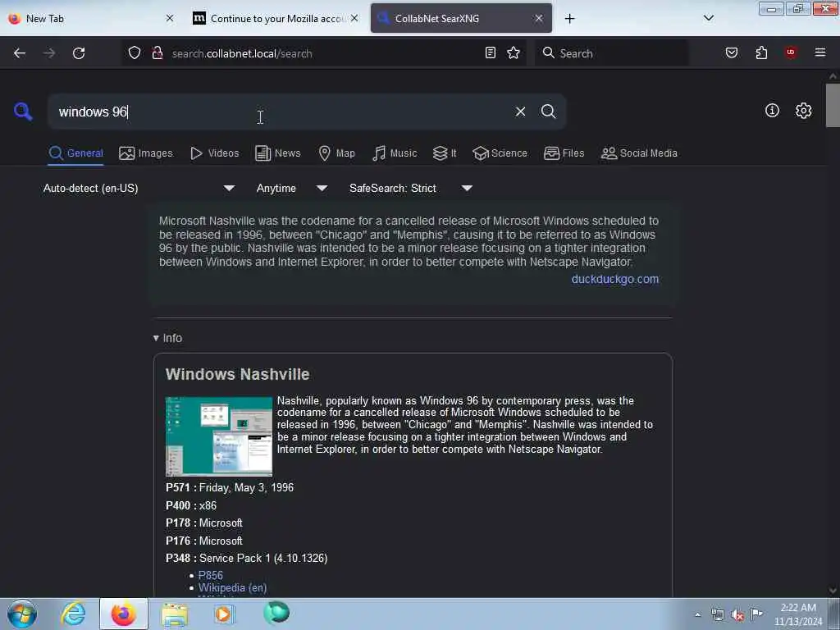
Task: Open the Firefox hamburger menu
Action: pyautogui.click(x=820, y=52)
